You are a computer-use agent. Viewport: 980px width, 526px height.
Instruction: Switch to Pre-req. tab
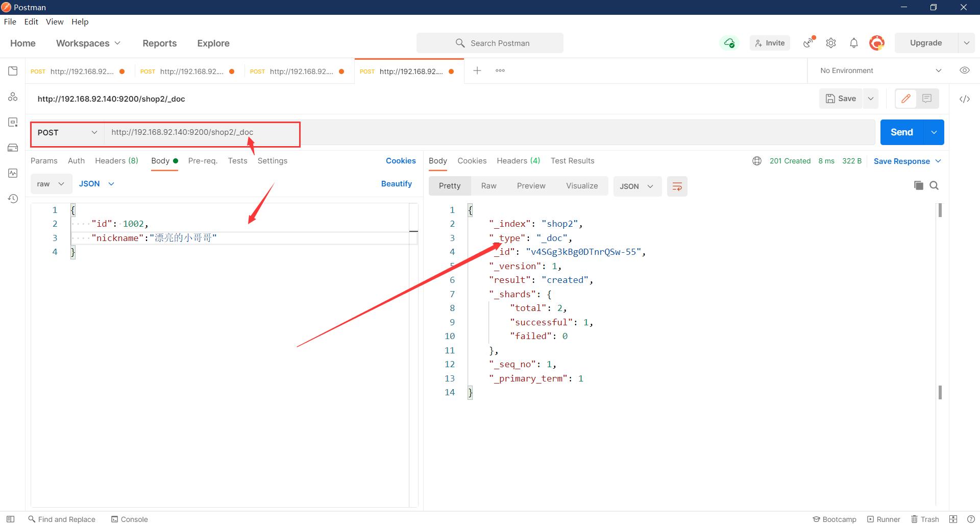click(203, 161)
